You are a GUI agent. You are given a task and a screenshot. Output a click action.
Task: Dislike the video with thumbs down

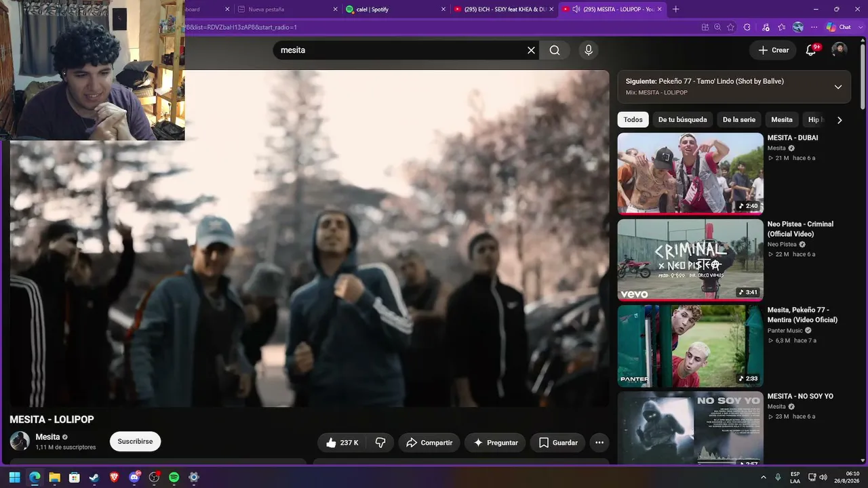(380, 443)
